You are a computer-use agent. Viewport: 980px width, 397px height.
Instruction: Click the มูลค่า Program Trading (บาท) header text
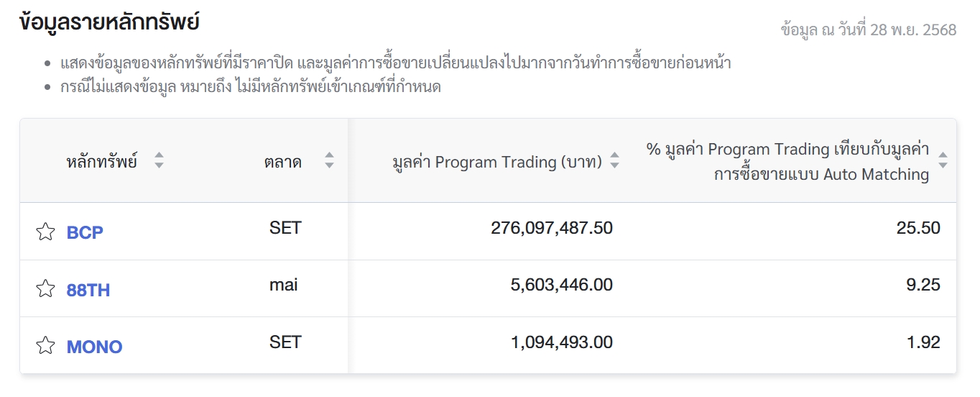pyautogui.click(x=497, y=162)
